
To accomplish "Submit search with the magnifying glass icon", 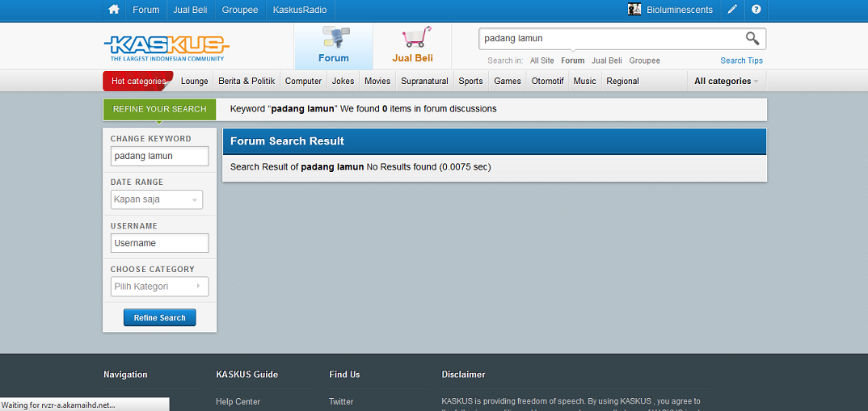I will pos(752,38).
